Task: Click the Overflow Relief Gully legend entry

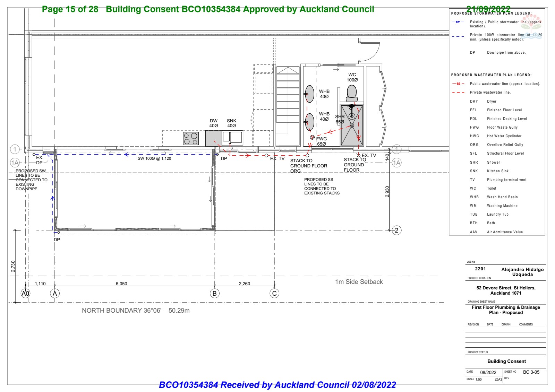Action: click(x=497, y=145)
